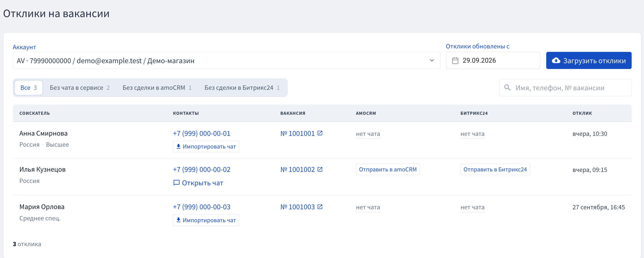The width and height of the screenshot is (644, 258).
Task: Click the Отправить в amoCRM button
Action: pos(388,169)
